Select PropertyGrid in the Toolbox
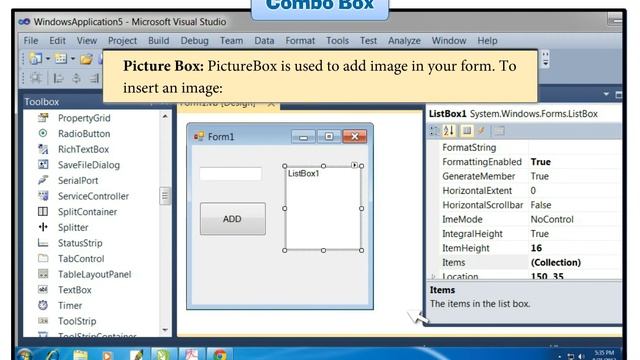Viewport: 640px width, 360px height. 84,118
